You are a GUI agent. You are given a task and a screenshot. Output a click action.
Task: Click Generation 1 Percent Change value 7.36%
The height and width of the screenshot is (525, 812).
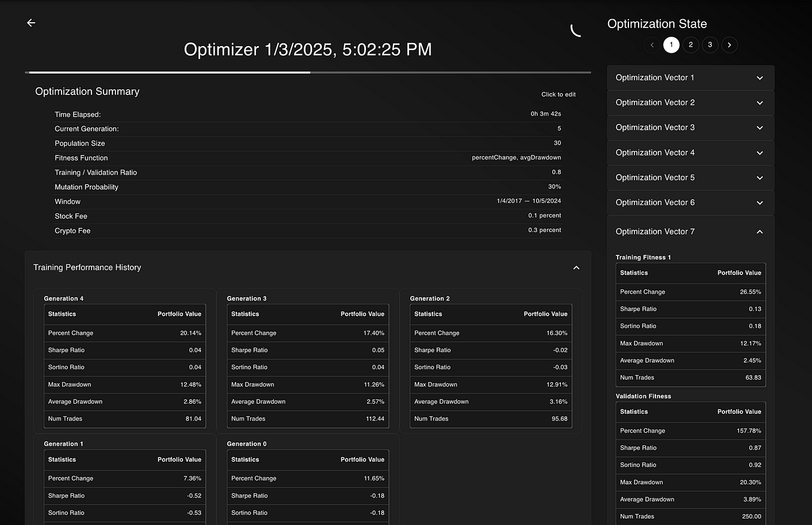click(193, 478)
